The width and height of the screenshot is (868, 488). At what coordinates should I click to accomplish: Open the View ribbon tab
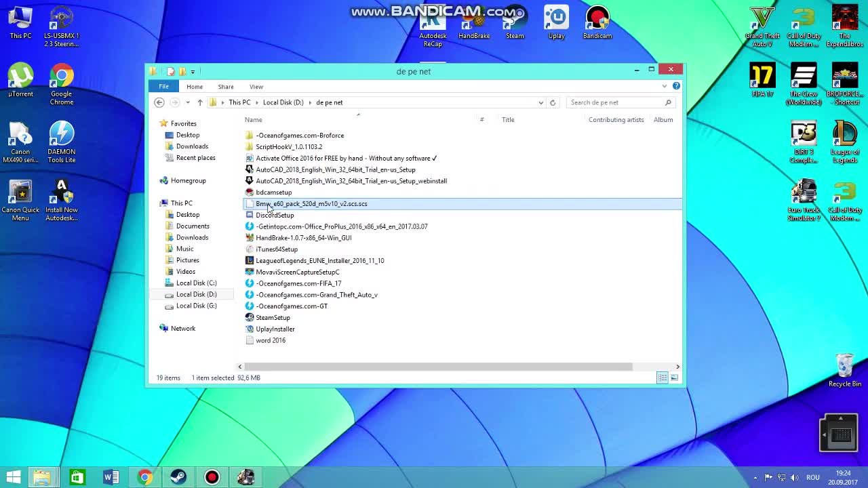pos(256,87)
